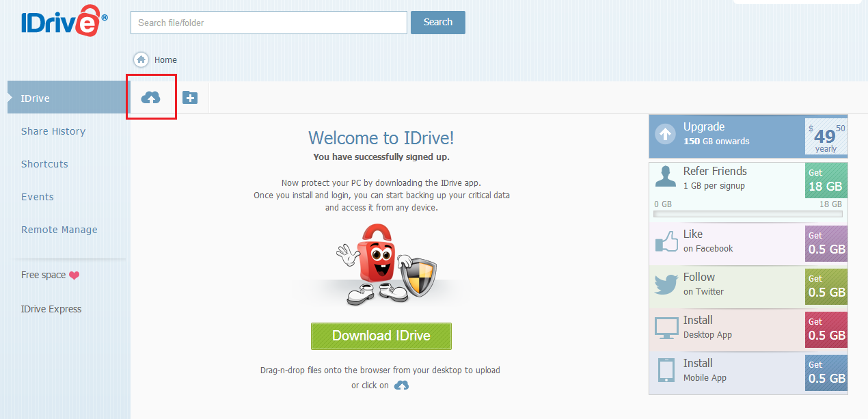The image size is (868, 419).
Task: Click the $49.50 yearly price tile
Action: click(826, 137)
